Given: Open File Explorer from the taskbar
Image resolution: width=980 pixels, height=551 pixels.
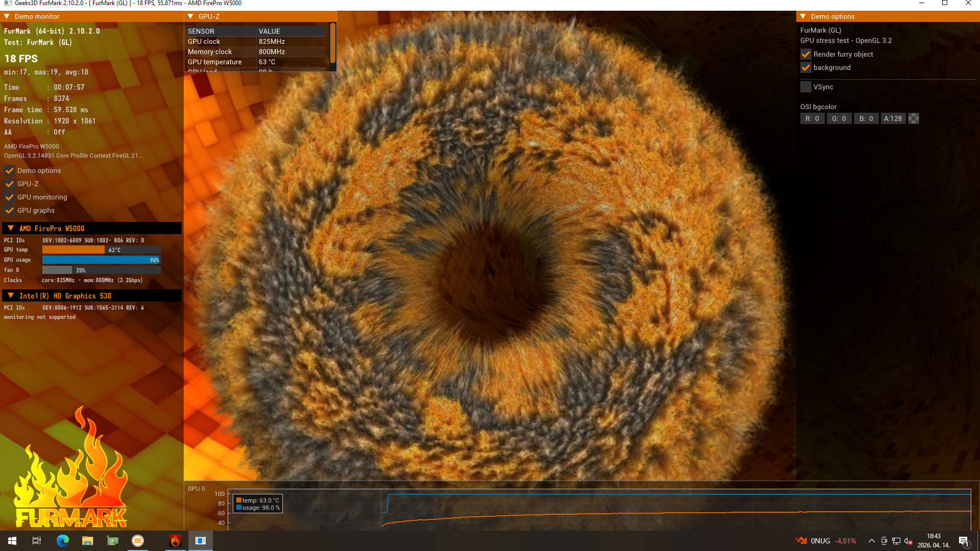Looking at the screenshot, I should (87, 541).
